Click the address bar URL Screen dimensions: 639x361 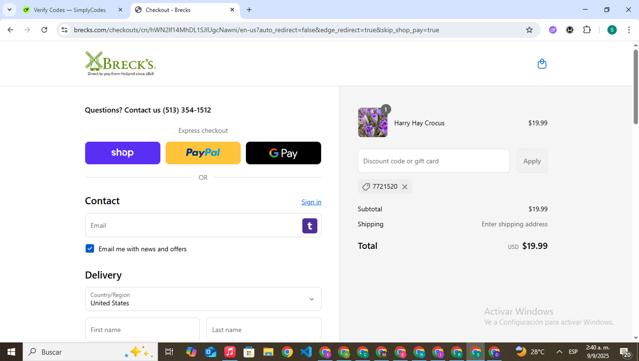click(x=256, y=30)
